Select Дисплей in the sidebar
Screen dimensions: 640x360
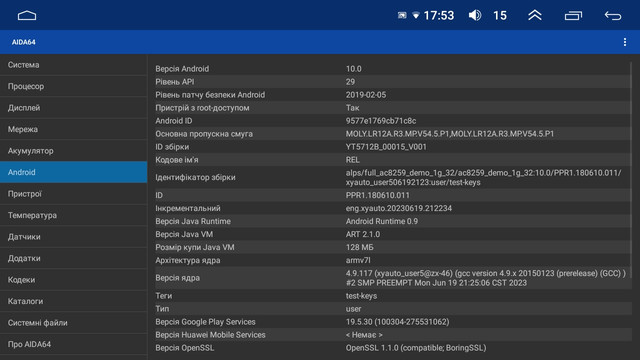(73, 108)
